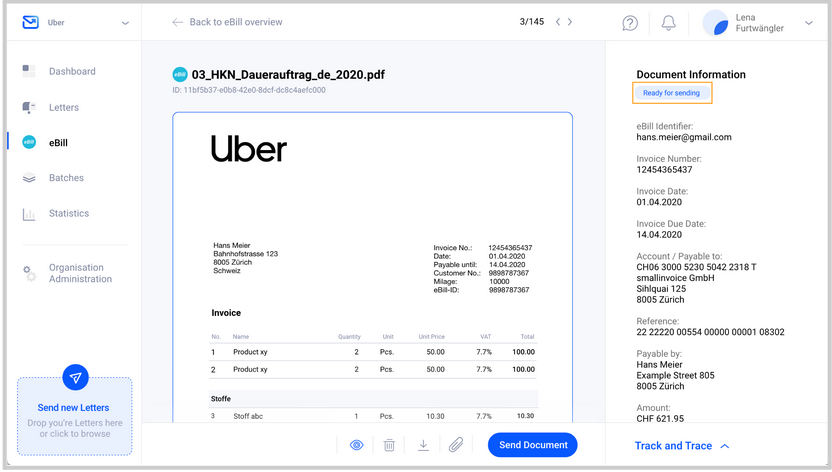Click the 3/145 page counter
Image resolution: width=832 pixels, height=472 pixels.
click(x=532, y=22)
